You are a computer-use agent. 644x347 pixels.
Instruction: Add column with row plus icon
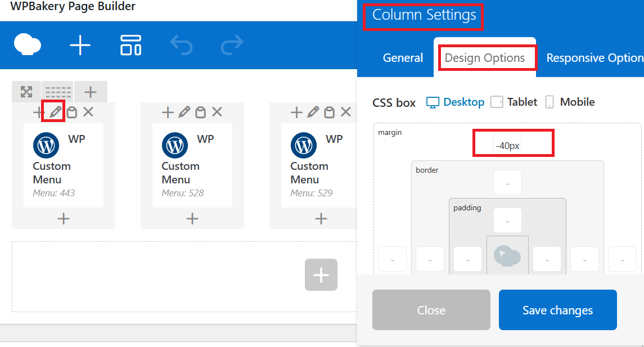91,92
